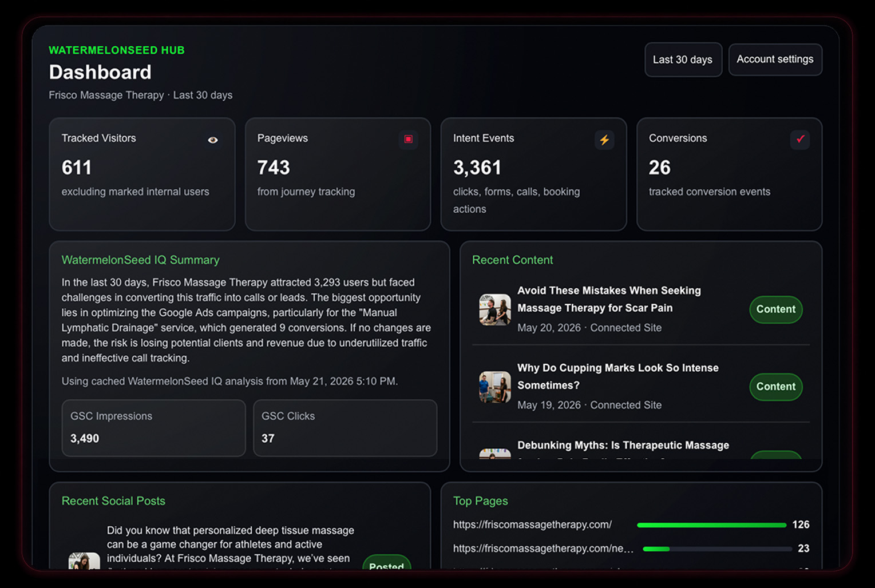The image size is (875, 588).
Task: Click the WatermelonSeed IQ Summary heading
Action: click(x=140, y=260)
